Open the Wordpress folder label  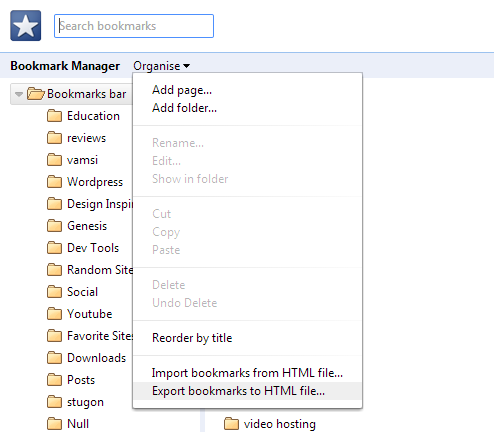[x=95, y=182]
